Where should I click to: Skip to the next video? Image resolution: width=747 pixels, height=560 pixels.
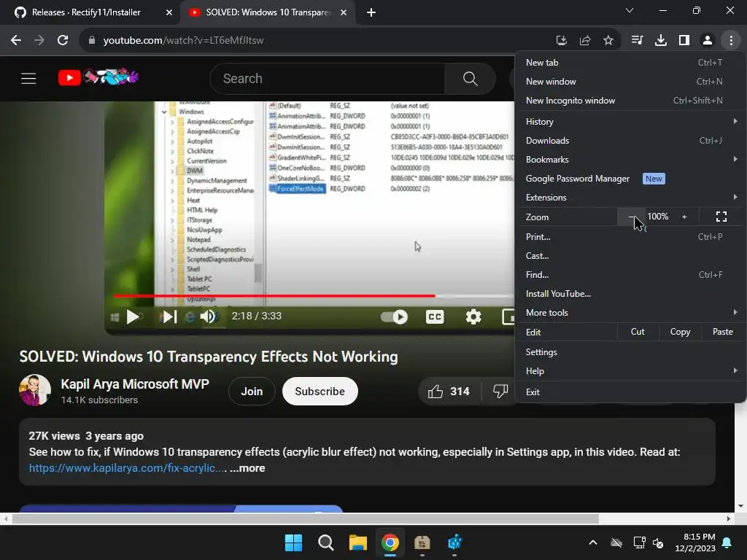pos(169,316)
